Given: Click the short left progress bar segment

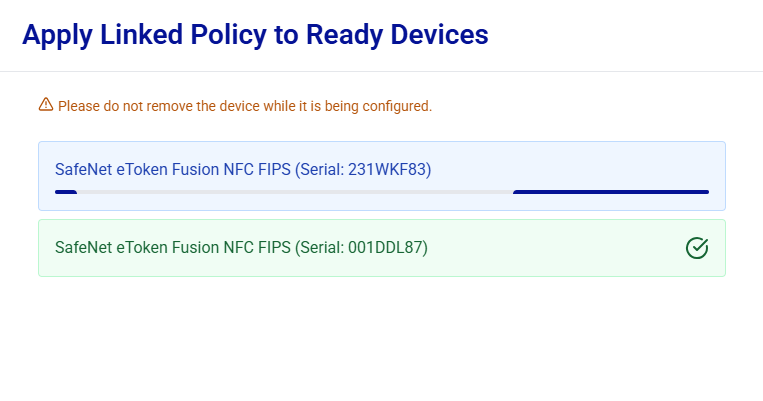Looking at the screenshot, I should tap(66, 192).
